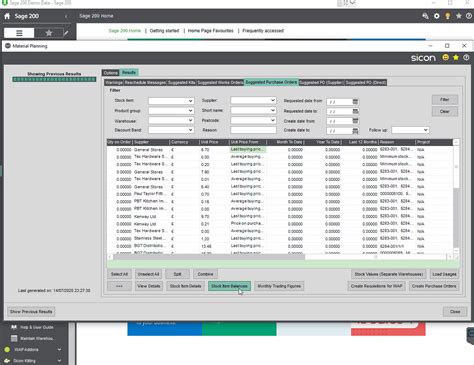This screenshot has height=365, width=474.
Task: Click the Sage 200 home icon
Action: tap(7, 16)
